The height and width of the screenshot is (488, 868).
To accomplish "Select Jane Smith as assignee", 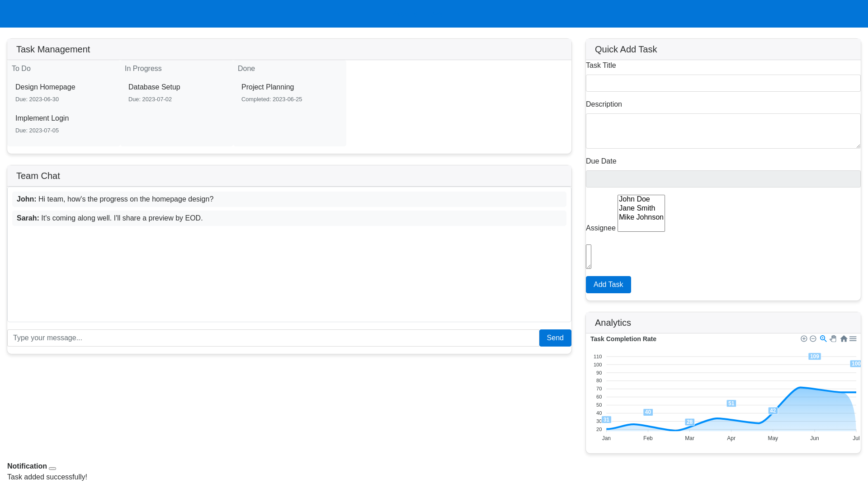I will tap(637, 208).
